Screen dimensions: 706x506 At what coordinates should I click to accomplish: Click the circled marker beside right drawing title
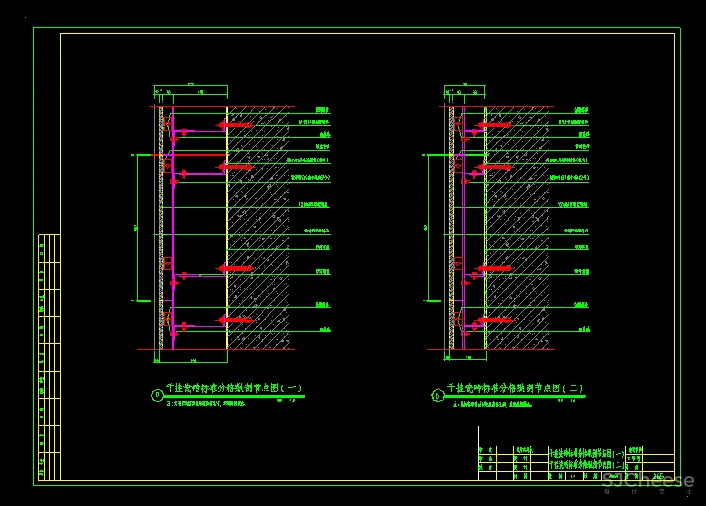coord(437,395)
